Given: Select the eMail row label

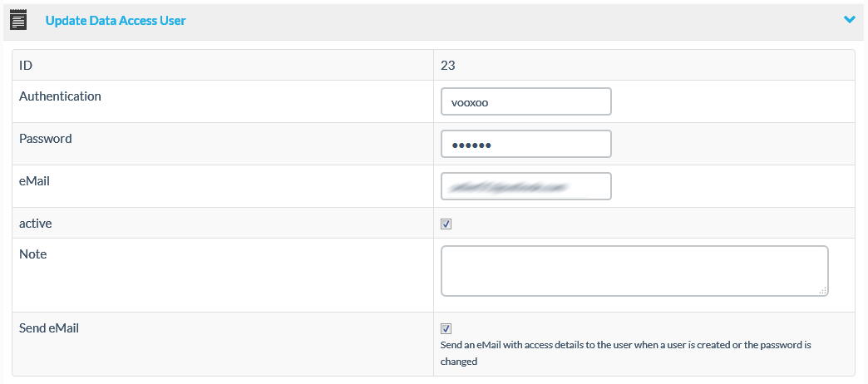Looking at the screenshot, I should tap(35, 180).
